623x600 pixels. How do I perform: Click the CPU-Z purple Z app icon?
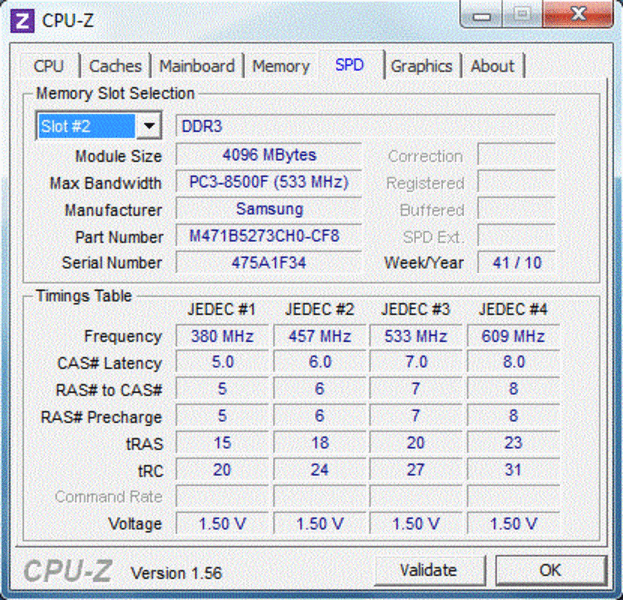(22, 21)
